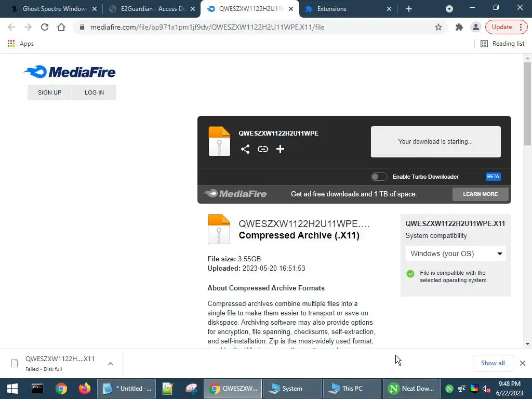Click the MediaFire logo at page top
Image resolution: width=532 pixels, height=399 pixels.
click(70, 72)
